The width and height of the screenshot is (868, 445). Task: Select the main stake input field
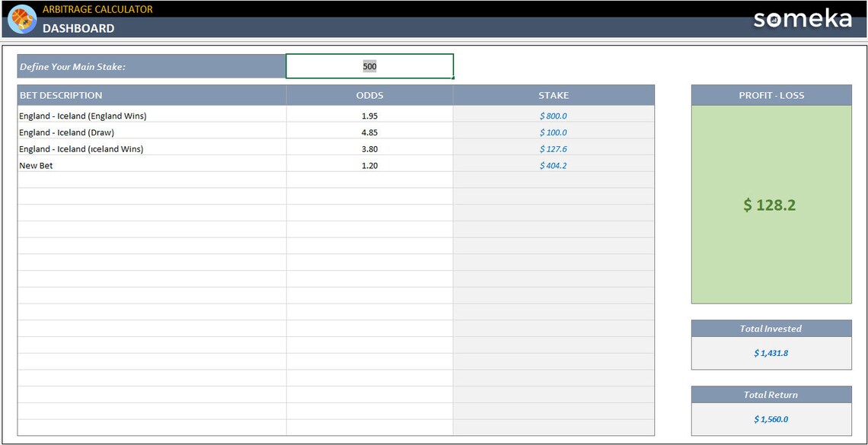[x=369, y=66]
